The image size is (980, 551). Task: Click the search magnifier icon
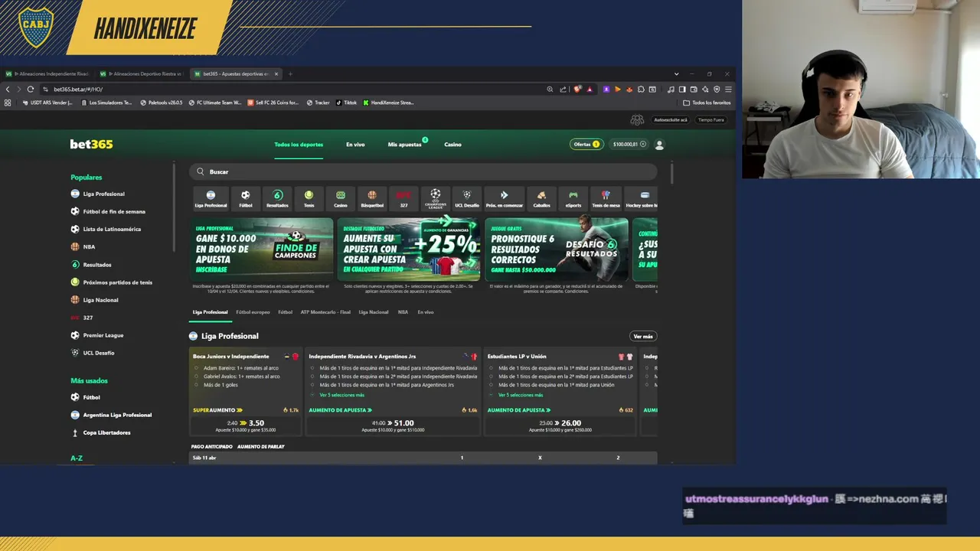coord(201,171)
